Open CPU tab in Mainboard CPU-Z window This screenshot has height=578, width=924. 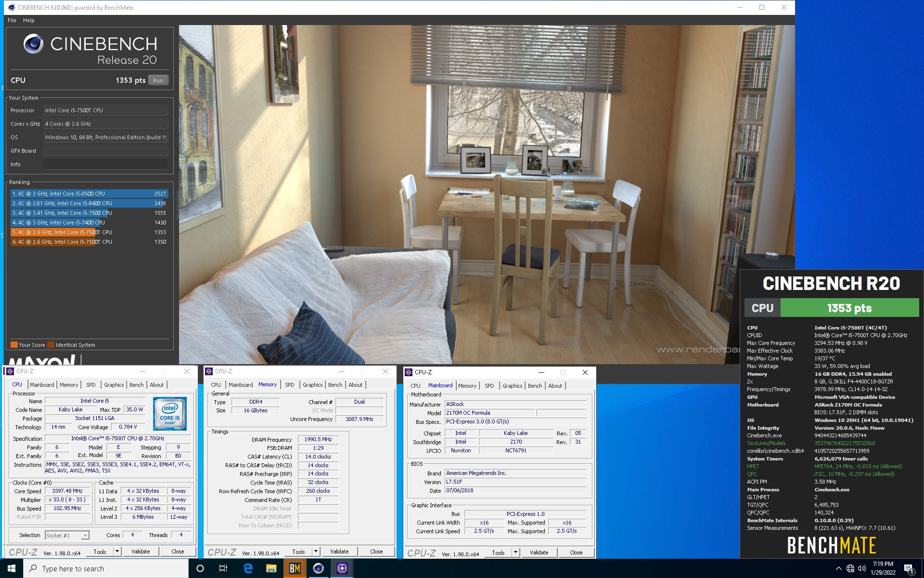point(416,386)
